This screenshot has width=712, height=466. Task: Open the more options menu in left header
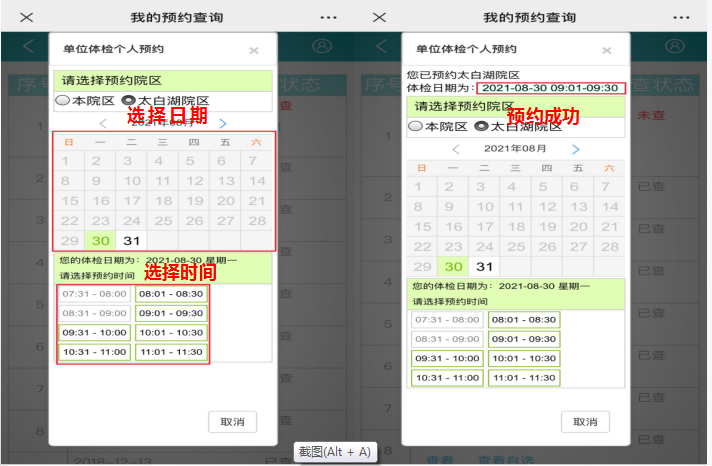[x=328, y=18]
